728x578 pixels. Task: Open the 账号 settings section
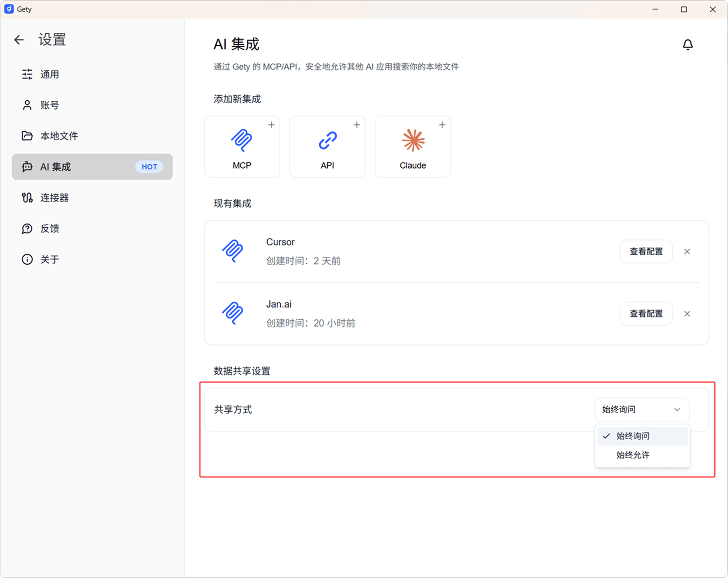click(49, 105)
